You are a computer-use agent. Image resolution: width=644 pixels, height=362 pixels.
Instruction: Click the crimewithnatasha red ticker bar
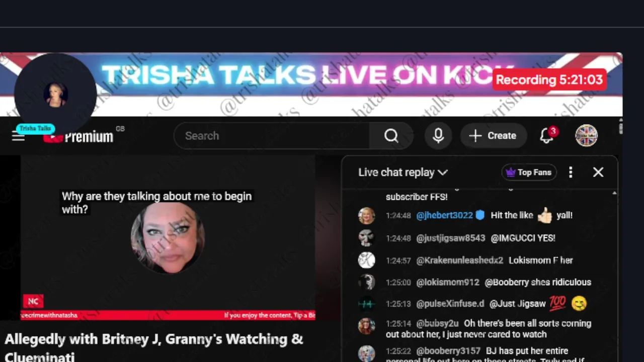[168, 315]
